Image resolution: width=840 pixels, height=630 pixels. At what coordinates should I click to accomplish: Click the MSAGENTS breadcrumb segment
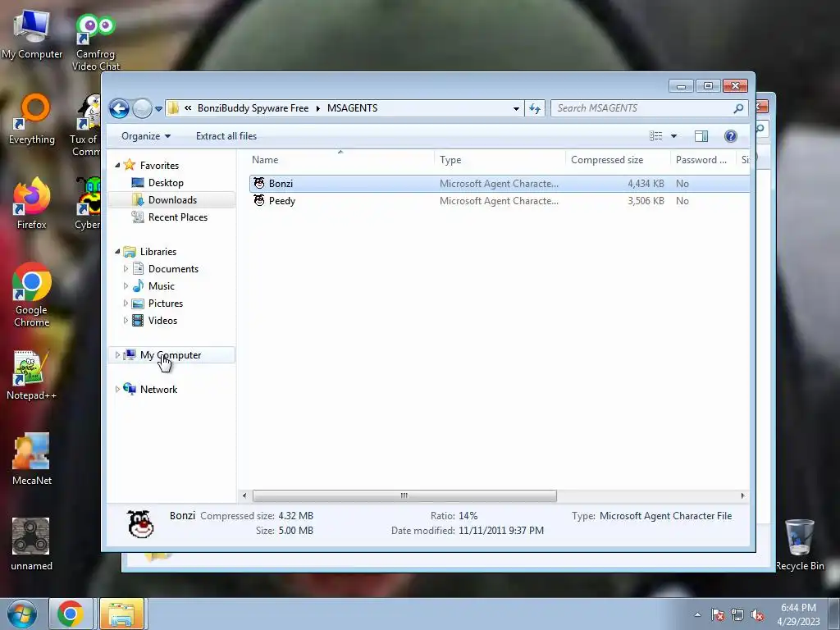tap(352, 108)
